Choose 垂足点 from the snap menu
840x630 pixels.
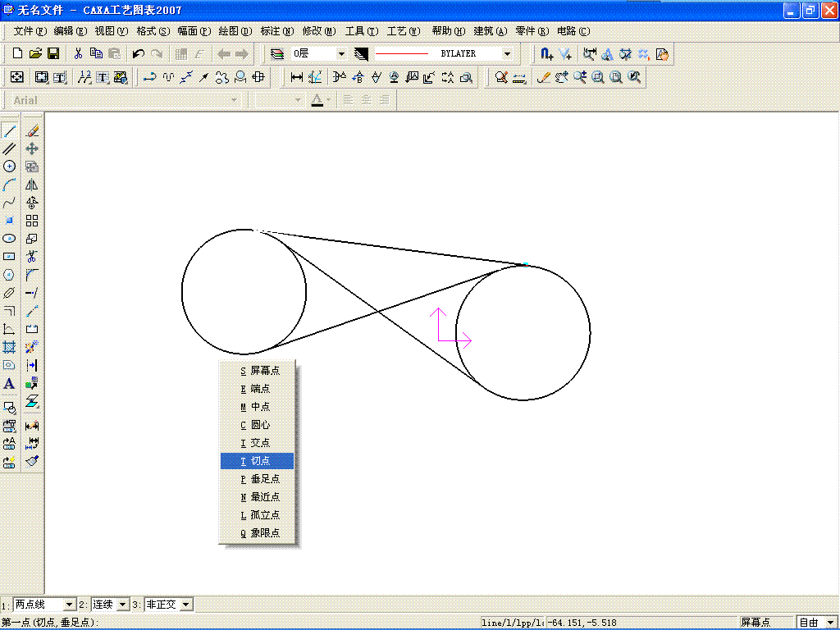coord(257,479)
